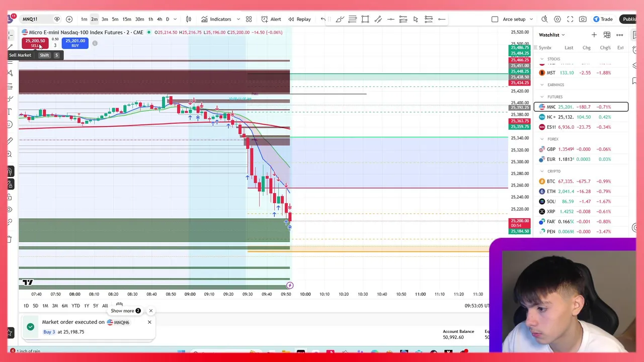Select the parallel channel tool icon

pos(378,19)
